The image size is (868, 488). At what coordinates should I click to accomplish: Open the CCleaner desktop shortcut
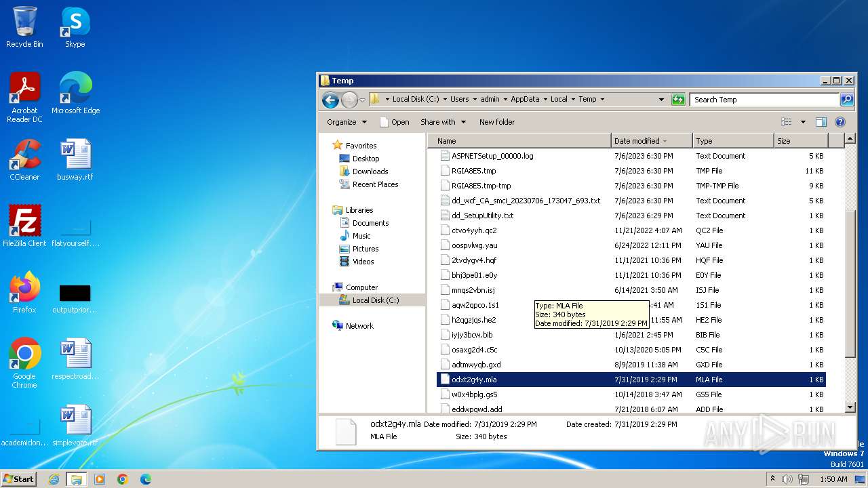pos(24,160)
